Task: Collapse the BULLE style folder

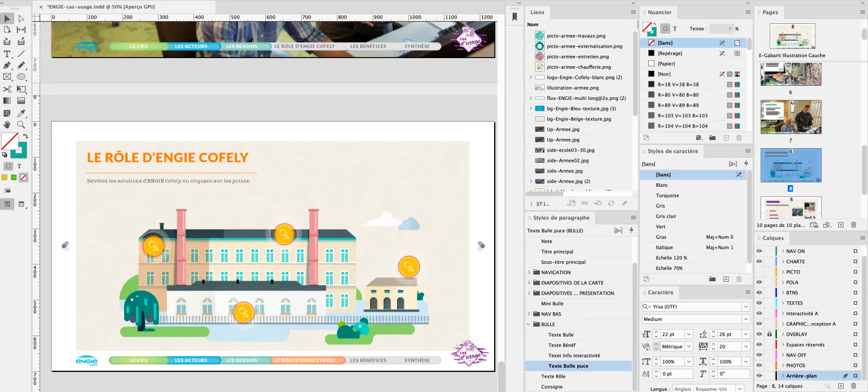Action: [529, 324]
